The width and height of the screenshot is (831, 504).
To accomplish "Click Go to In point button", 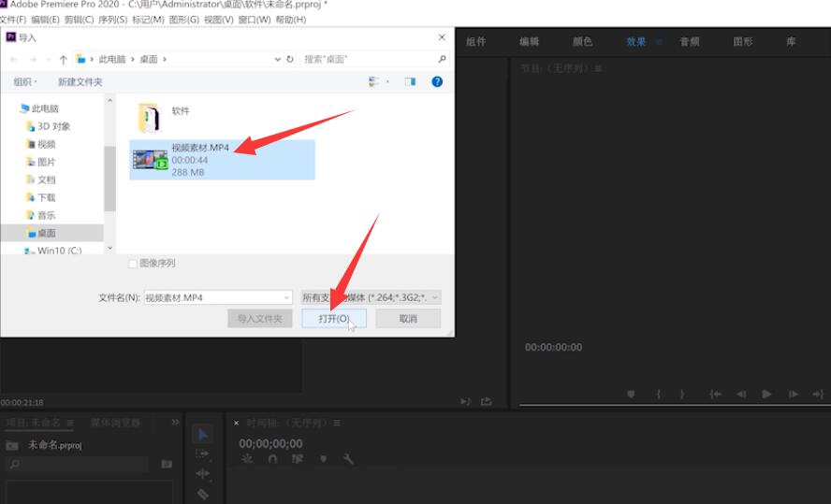I will tap(716, 394).
